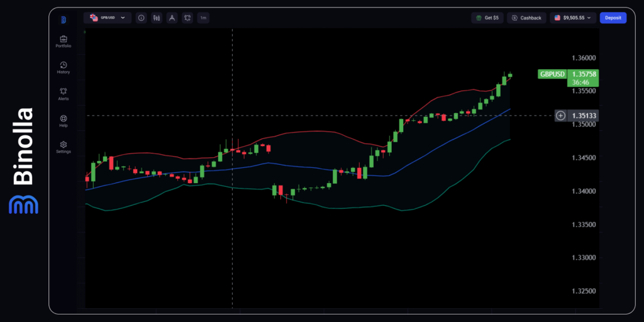Click the GBPUSD current price label
This screenshot has width=644, height=322.
tap(552, 74)
